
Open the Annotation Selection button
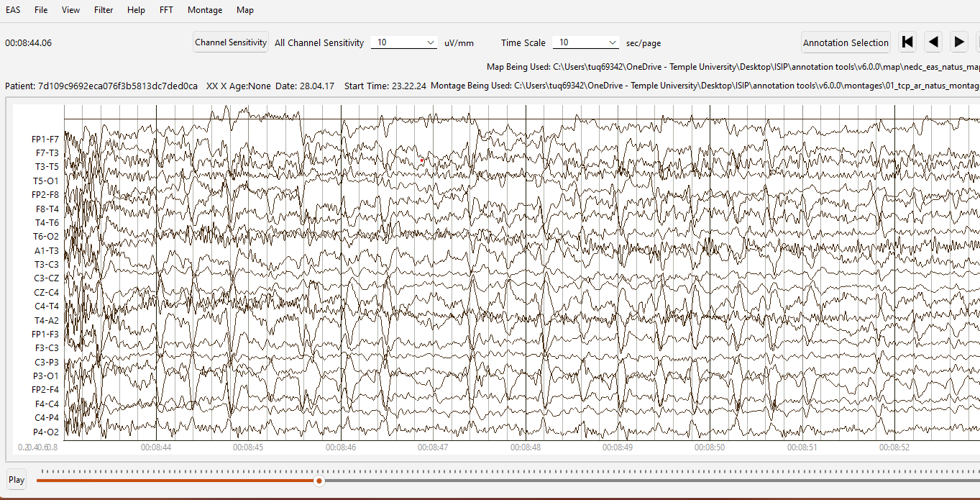[x=846, y=42]
